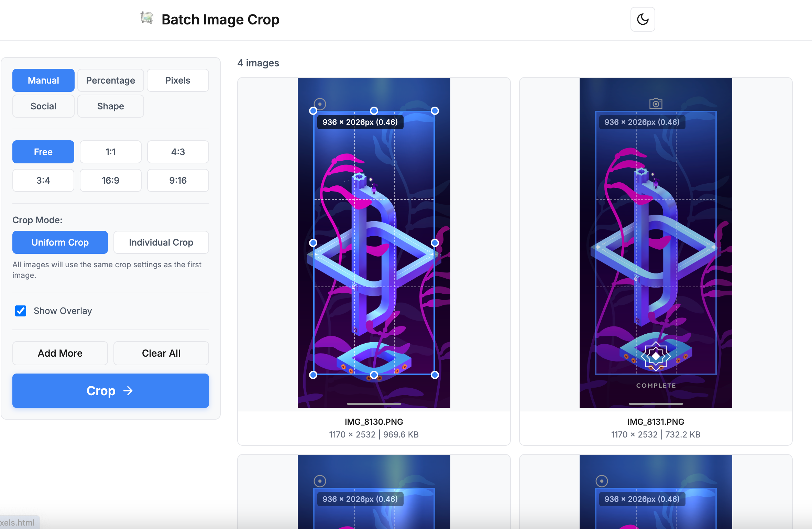The height and width of the screenshot is (529, 812).
Task: Click the Batch Image Crop logo icon
Action: point(146,18)
